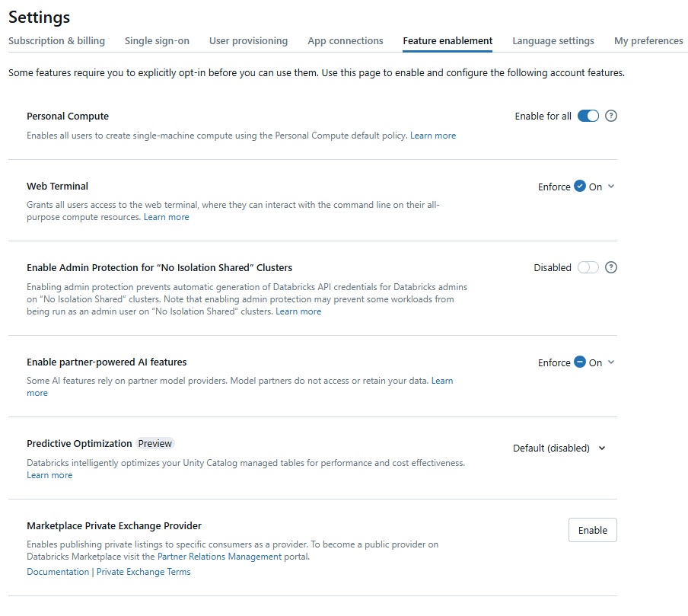Viewport: 688px width, 616px height.
Task: Click the Preview badge on Predictive Optimization
Action: [x=154, y=443]
